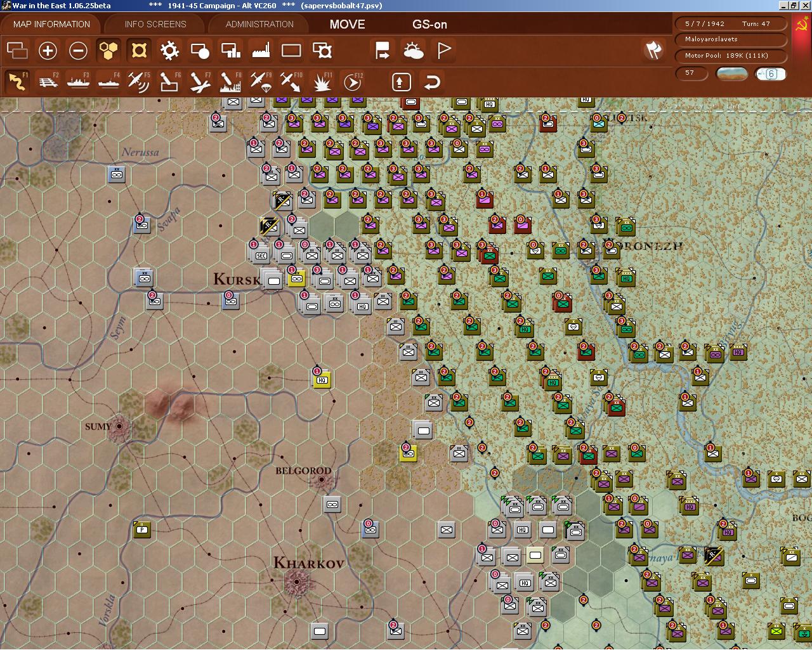Select the SEC unit west of Kursk
Viewport: 812px width, 657px height.
click(261, 256)
